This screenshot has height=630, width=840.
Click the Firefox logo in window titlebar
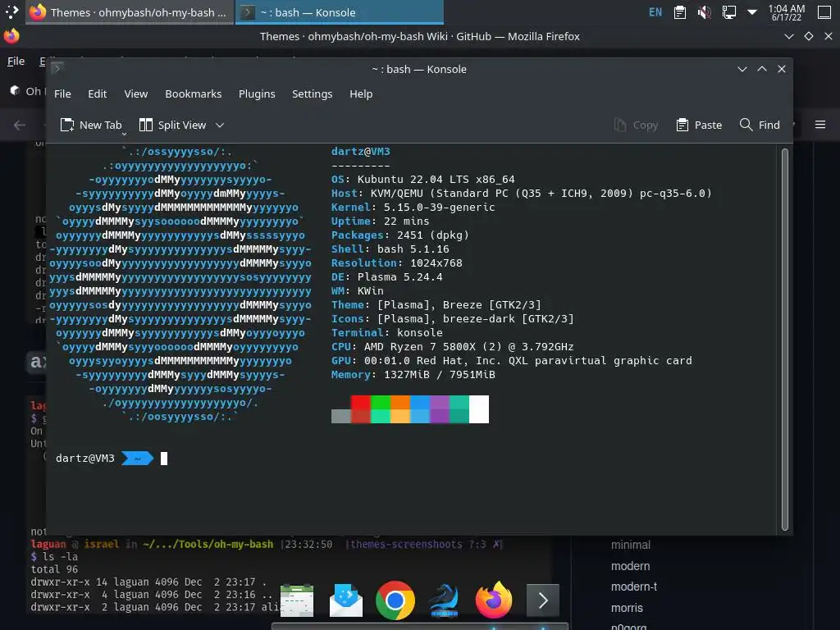(x=11, y=36)
